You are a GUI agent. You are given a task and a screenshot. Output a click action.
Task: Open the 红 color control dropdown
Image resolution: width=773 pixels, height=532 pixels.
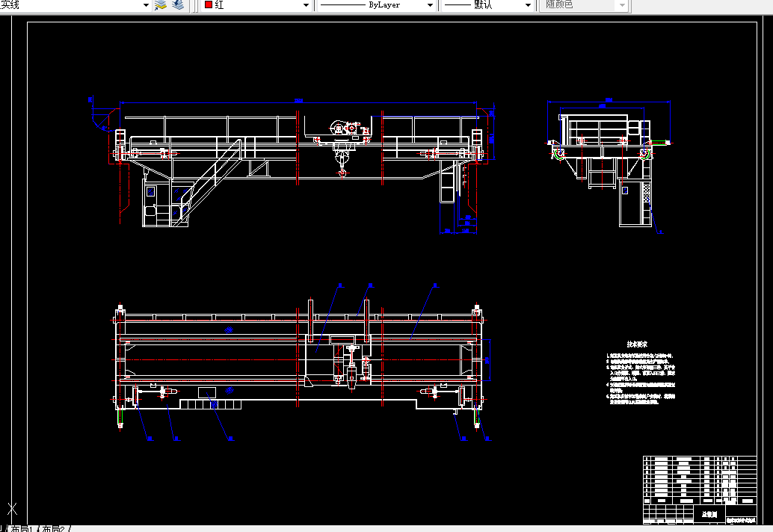(256, 5)
